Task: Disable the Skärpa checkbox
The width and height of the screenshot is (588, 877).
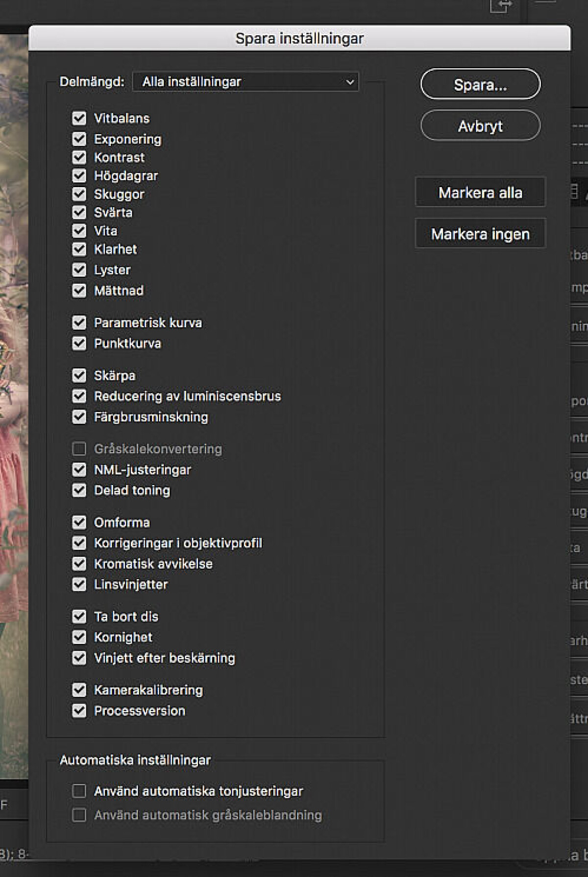Action: (x=79, y=375)
